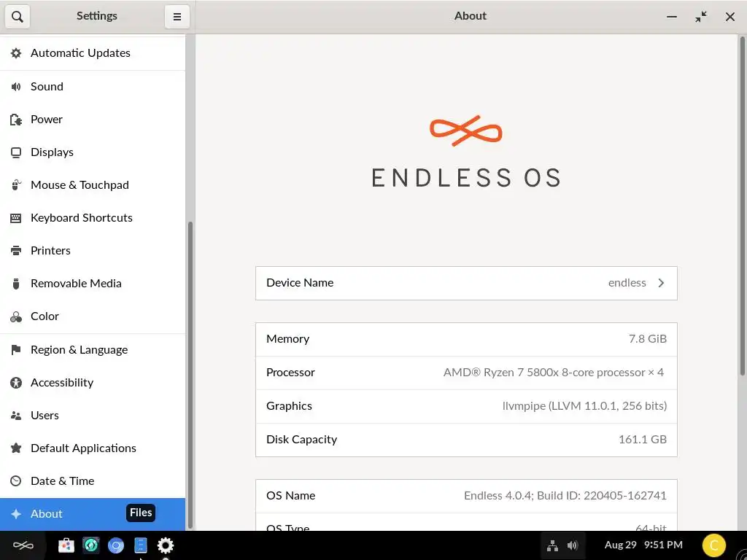Click the Users people icon
The width and height of the screenshot is (747, 560).
[x=16, y=415]
